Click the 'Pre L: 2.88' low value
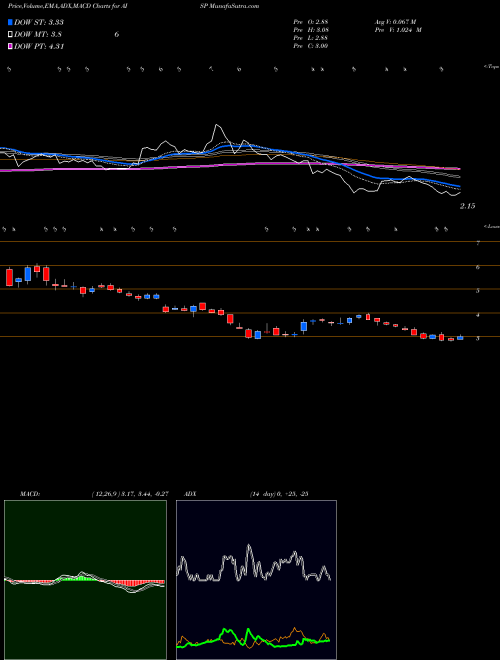Screen dimensions: 500x660 click(311, 38)
